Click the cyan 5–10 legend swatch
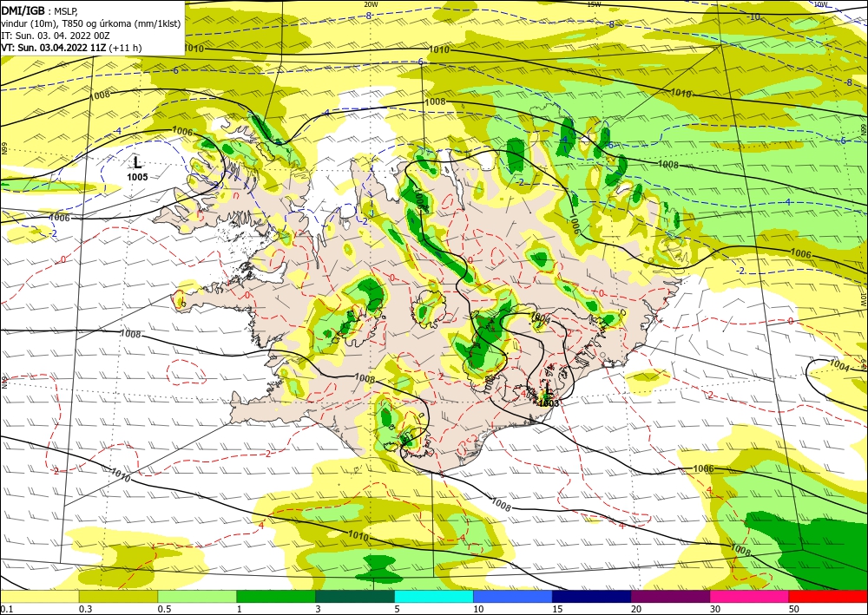868x615 pixels. coord(434,596)
